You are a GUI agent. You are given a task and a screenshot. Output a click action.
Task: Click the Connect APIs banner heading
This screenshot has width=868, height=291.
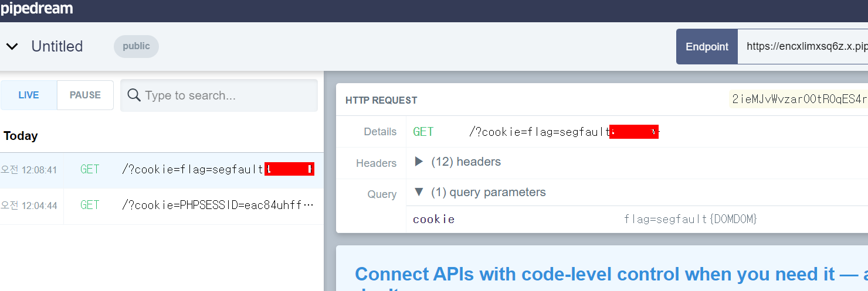[611, 274]
